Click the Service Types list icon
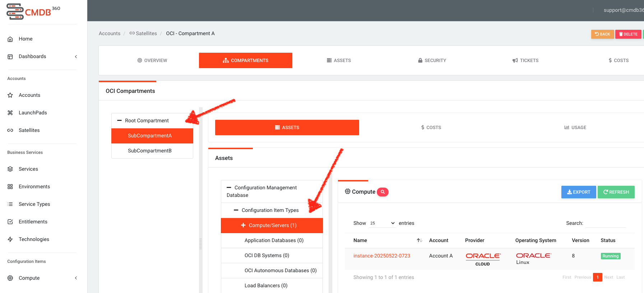This screenshot has height=293, width=644. pyautogui.click(x=10, y=204)
